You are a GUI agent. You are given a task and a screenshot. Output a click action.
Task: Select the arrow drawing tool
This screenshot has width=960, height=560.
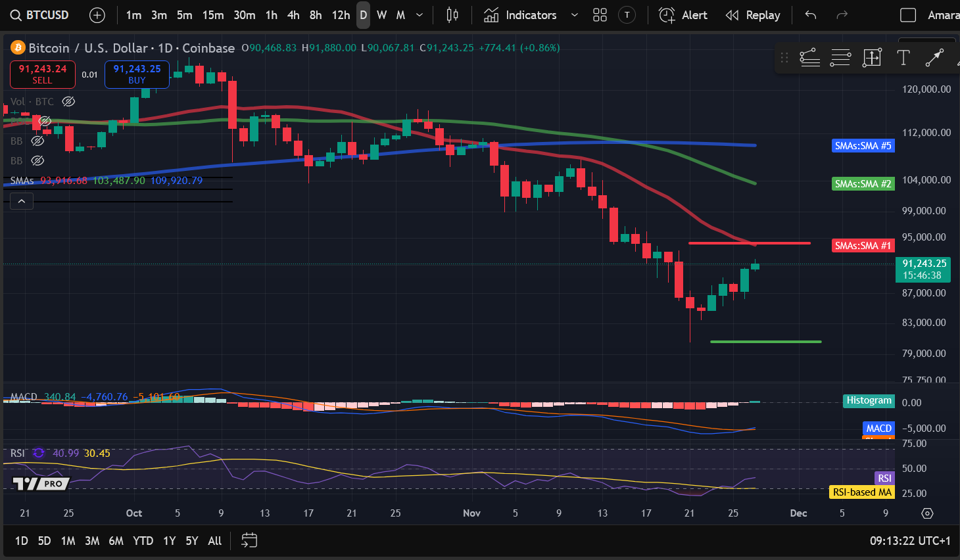934,58
